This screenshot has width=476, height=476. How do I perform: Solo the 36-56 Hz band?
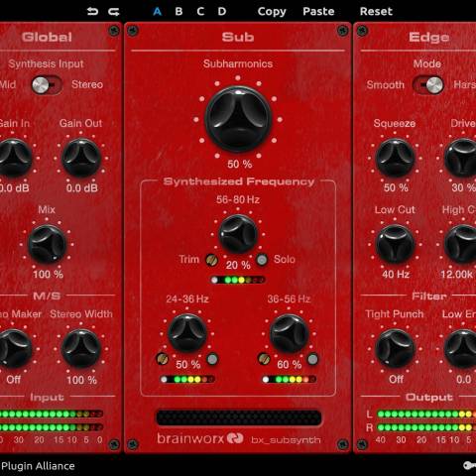click(312, 359)
